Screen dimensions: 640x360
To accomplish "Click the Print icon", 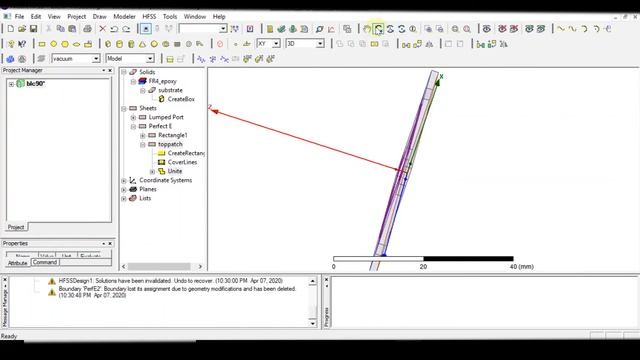I will click(x=87, y=29).
